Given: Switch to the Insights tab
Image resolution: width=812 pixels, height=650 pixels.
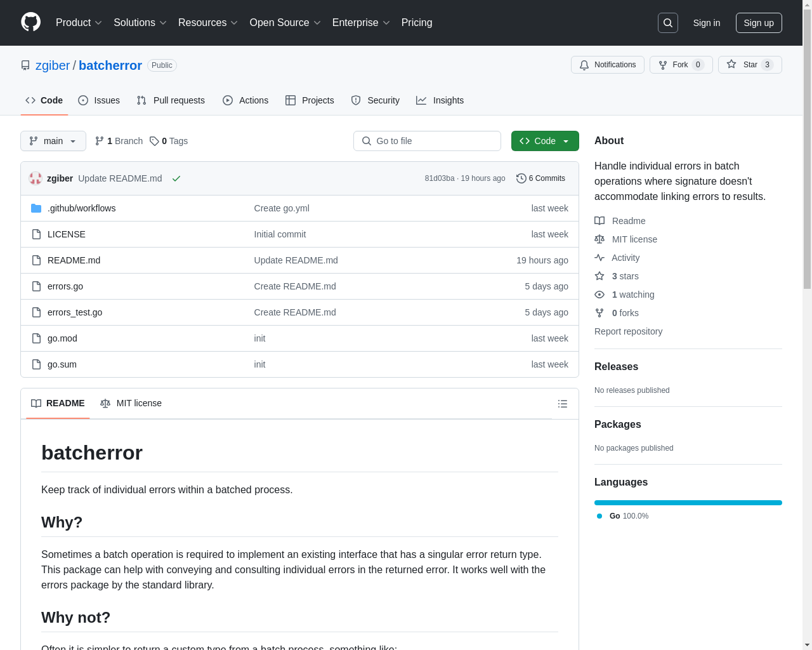Looking at the screenshot, I should point(440,100).
